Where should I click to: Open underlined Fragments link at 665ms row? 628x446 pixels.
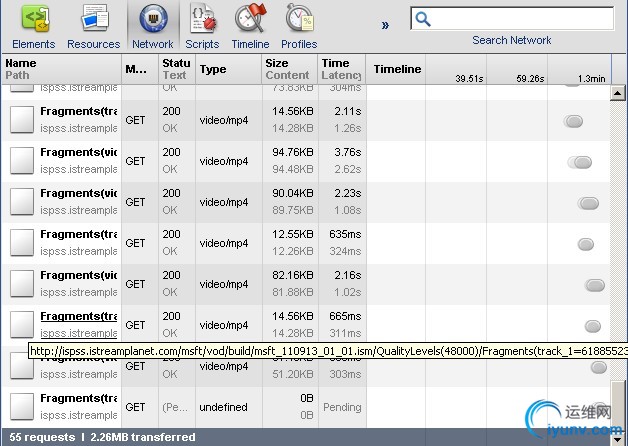tap(78, 316)
